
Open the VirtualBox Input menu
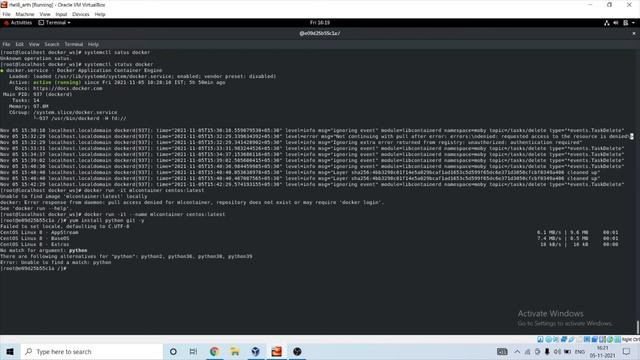point(61,14)
